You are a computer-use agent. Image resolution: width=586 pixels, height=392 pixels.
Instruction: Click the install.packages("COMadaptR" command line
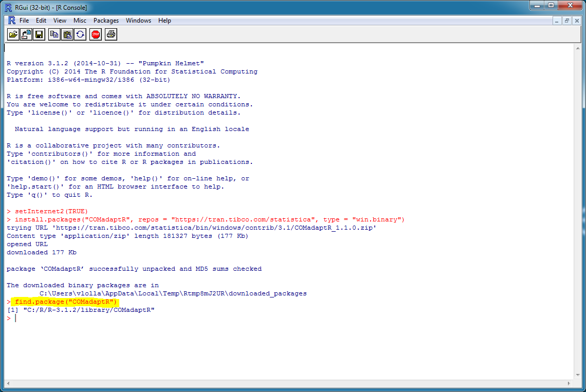(210, 219)
